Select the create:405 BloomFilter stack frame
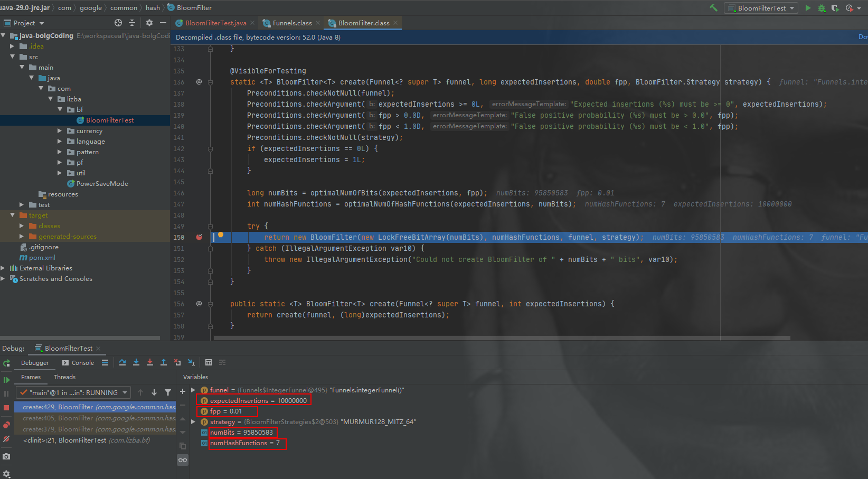The width and height of the screenshot is (868, 479). coord(95,418)
